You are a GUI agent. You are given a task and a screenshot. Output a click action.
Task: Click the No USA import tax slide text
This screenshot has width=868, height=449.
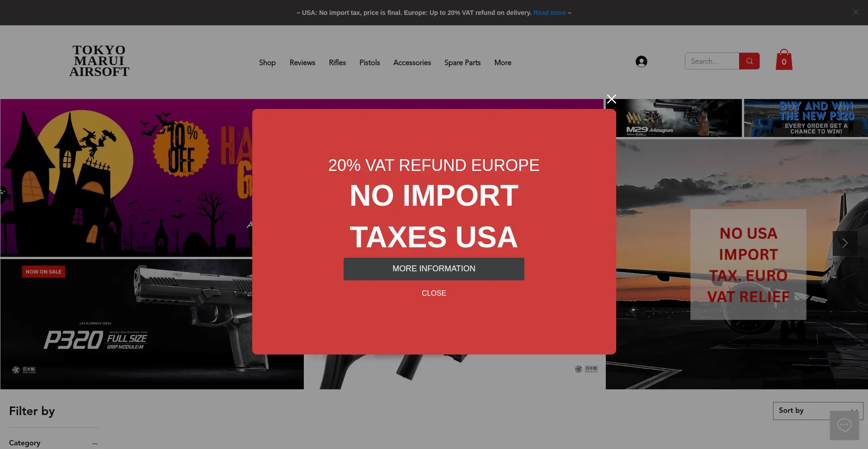(x=748, y=265)
